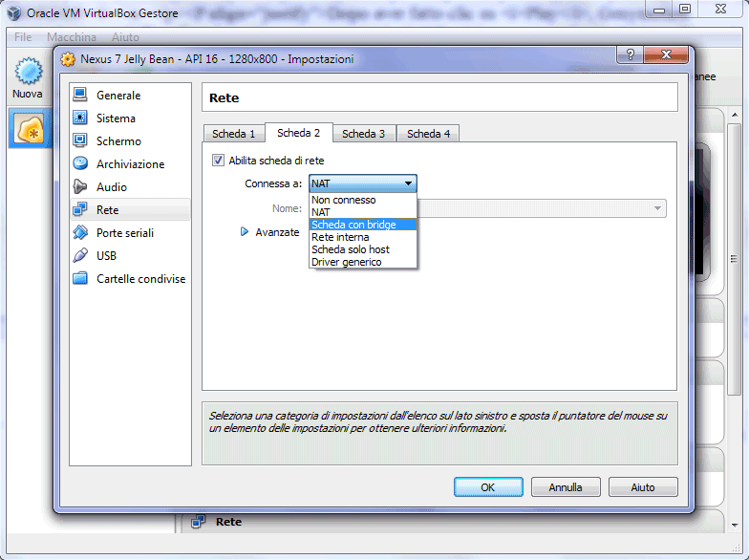Select the Nexus 7 VM thumbnail in list
Image resolution: width=749 pixels, height=560 pixels.
31,128
